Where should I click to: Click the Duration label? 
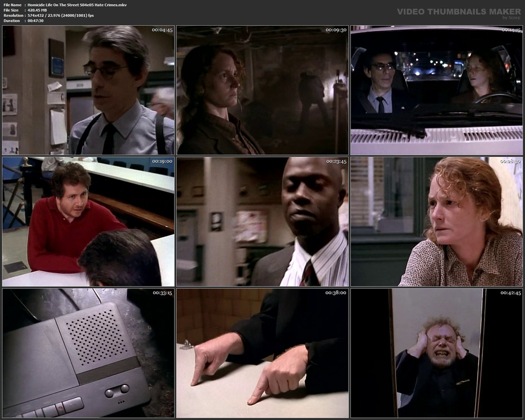coord(12,21)
